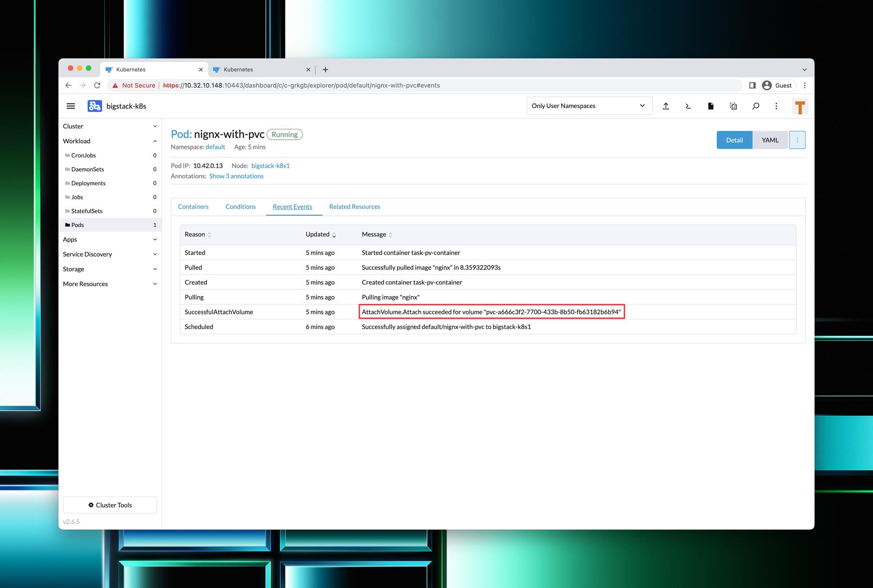Click the v2.6.5 version label
The image size is (873, 588).
[71, 522]
